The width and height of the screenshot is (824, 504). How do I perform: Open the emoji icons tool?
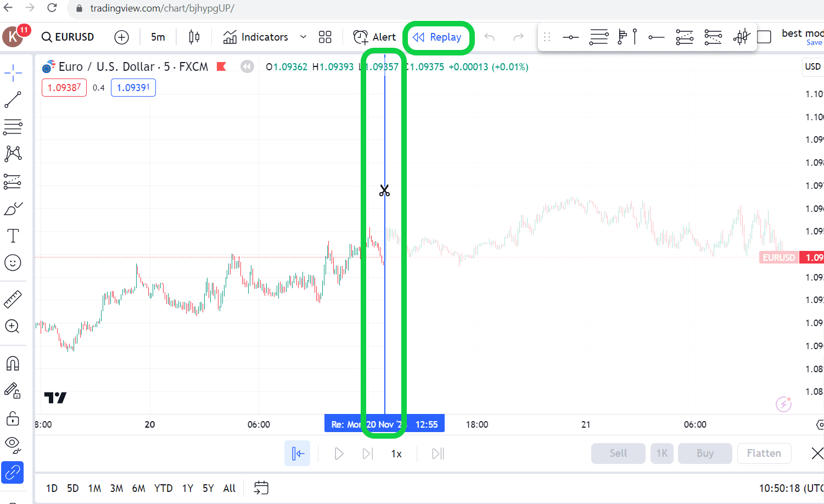[x=13, y=263]
